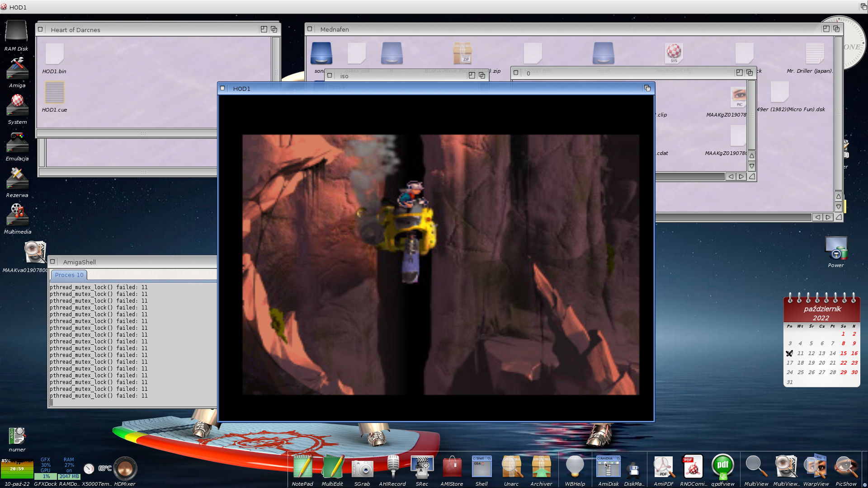Open the Multimedia drive icon
This screenshot has height=488, width=868.
[x=17, y=215]
